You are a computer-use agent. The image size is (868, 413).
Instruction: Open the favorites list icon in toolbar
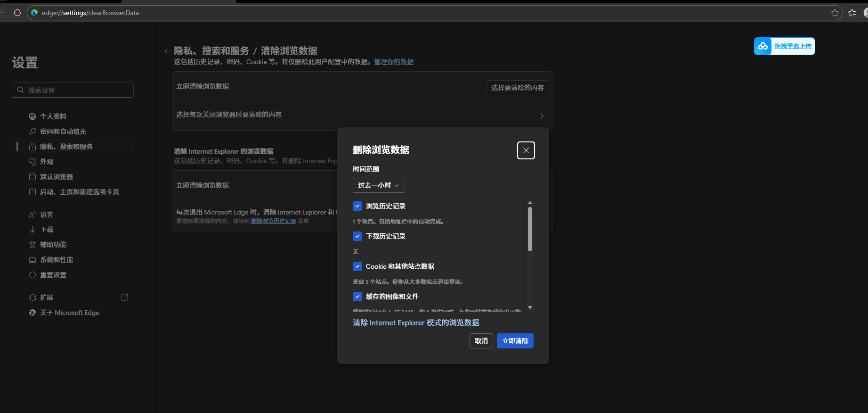tap(852, 13)
